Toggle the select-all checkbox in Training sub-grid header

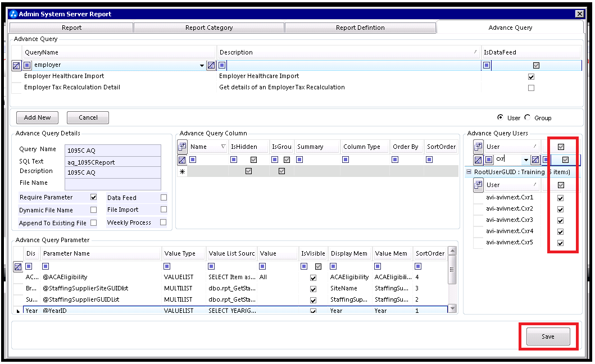coord(561,185)
